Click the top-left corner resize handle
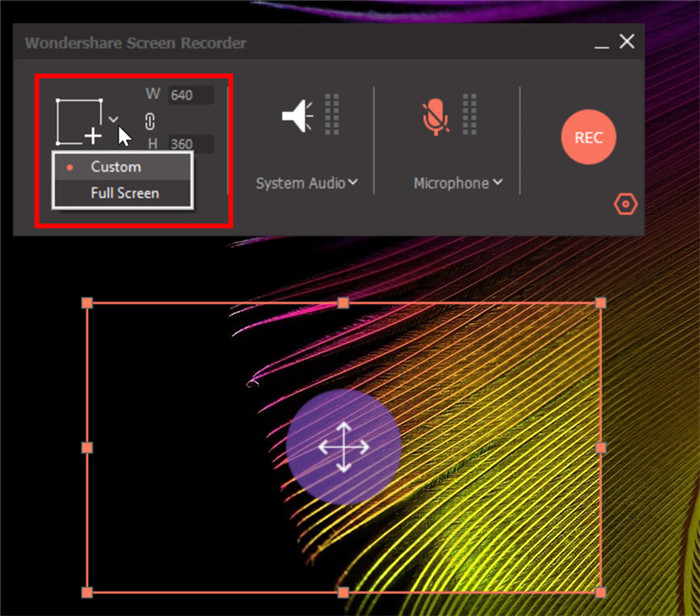The height and width of the screenshot is (616, 700). pyautogui.click(x=87, y=303)
